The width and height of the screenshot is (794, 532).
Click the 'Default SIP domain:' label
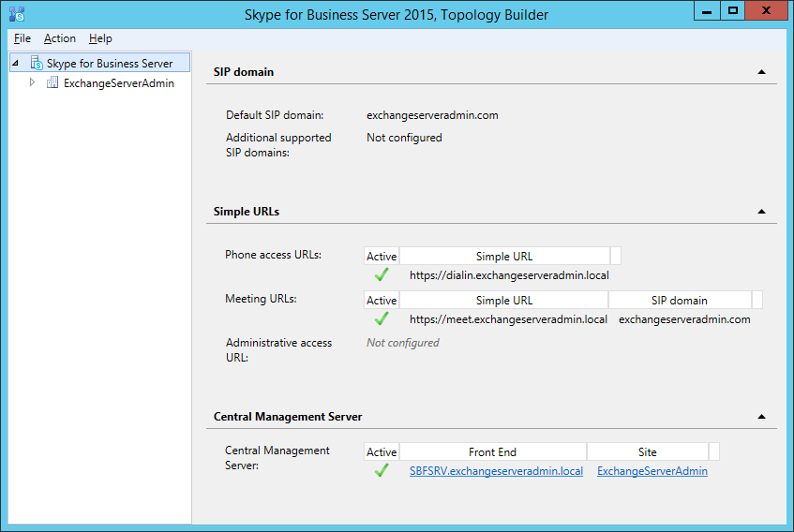click(x=275, y=115)
